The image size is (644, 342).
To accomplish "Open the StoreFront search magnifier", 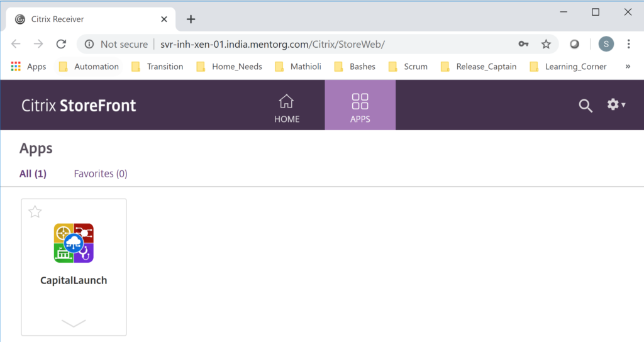I will tap(586, 106).
